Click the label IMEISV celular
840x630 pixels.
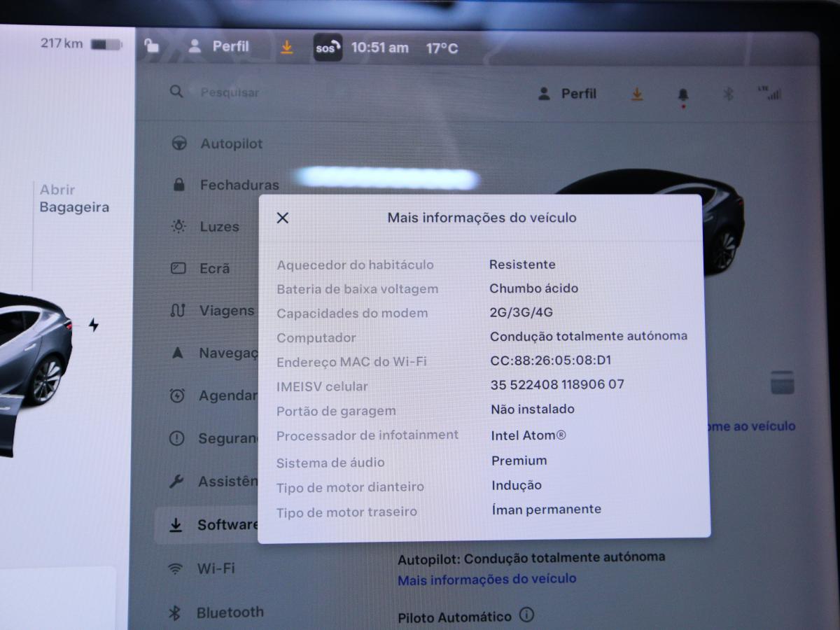[x=322, y=386]
